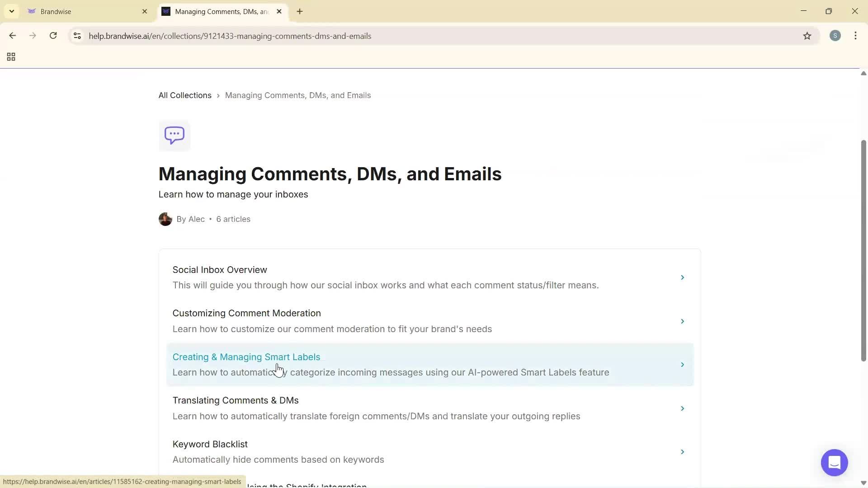Viewport: 868px width, 488px height.
Task: Open the tab search dropdown
Action: point(11,11)
